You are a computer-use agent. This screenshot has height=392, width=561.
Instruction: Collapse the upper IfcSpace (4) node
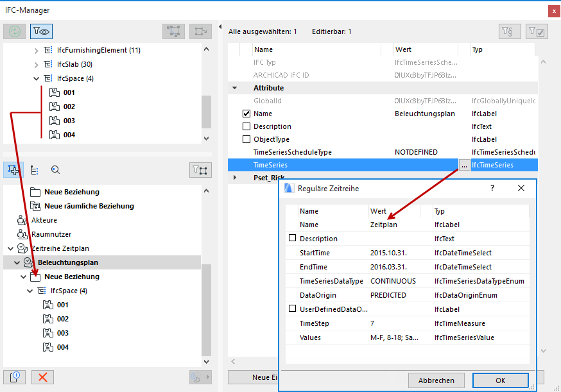pyautogui.click(x=36, y=78)
